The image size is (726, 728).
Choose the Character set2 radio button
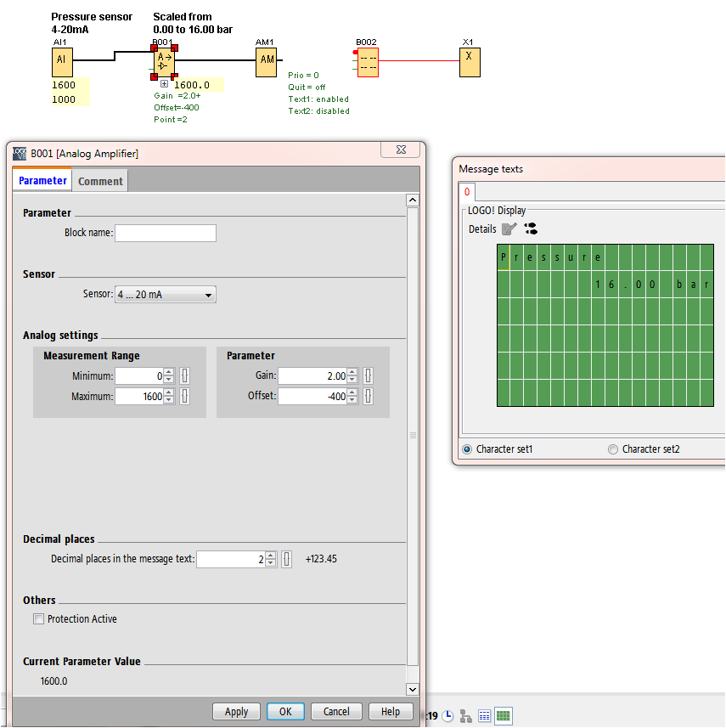click(x=613, y=449)
